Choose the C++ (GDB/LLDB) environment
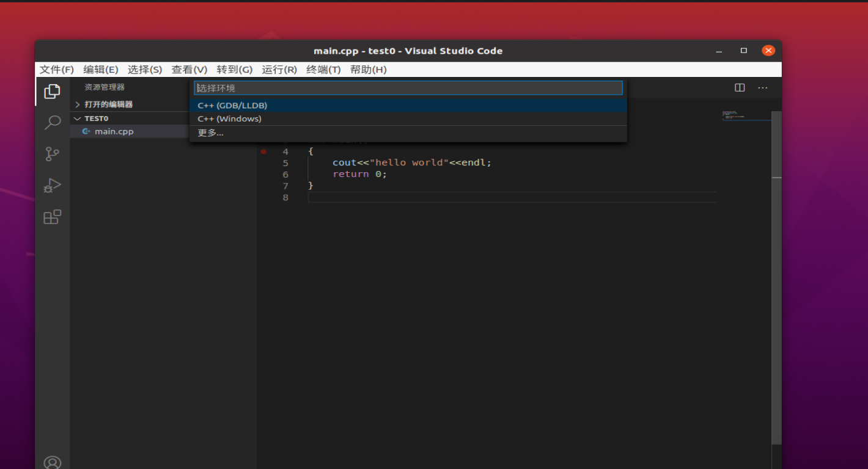This screenshot has height=469, width=868. (x=408, y=106)
